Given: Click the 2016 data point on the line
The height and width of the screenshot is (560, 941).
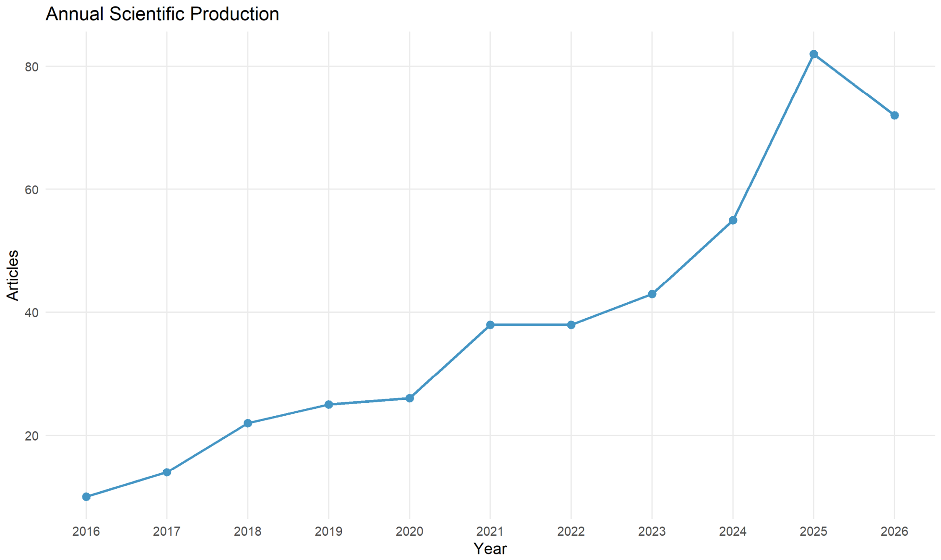Looking at the screenshot, I should coord(86,497).
